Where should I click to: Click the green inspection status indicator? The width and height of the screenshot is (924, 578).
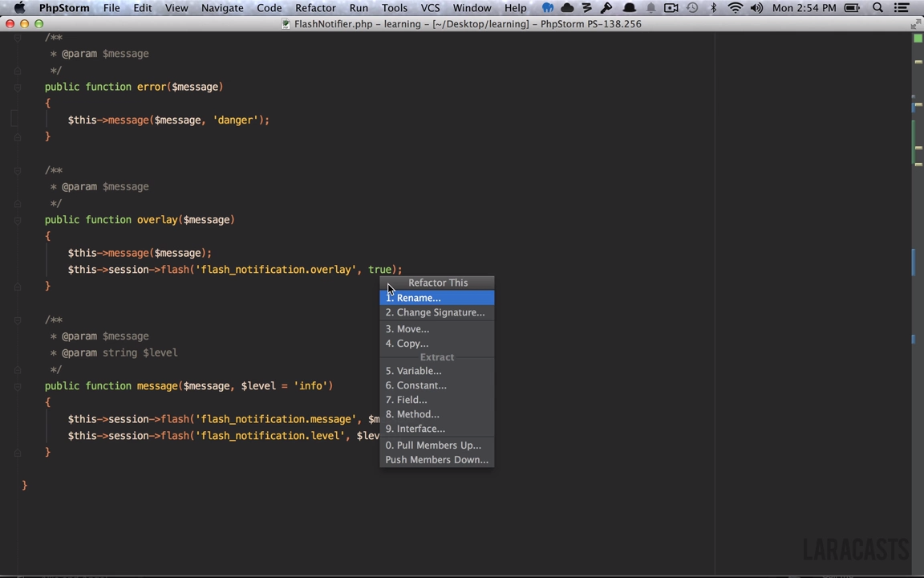tap(918, 39)
